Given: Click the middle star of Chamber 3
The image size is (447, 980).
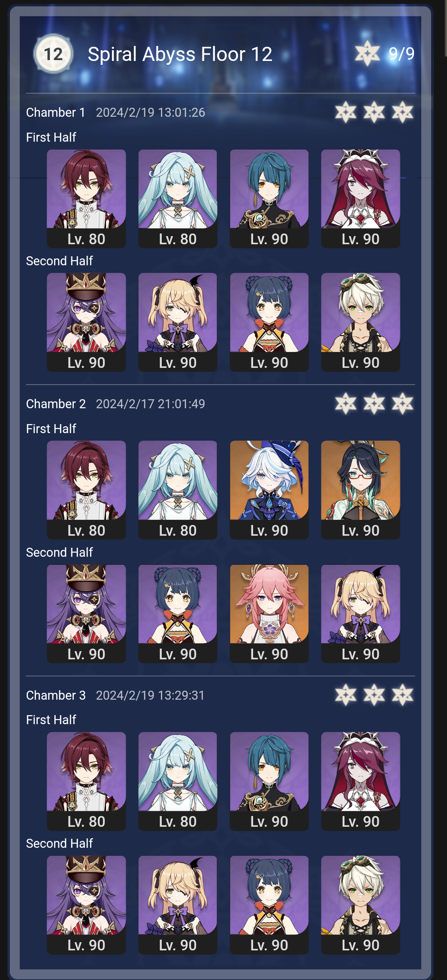Looking at the screenshot, I should (x=374, y=695).
